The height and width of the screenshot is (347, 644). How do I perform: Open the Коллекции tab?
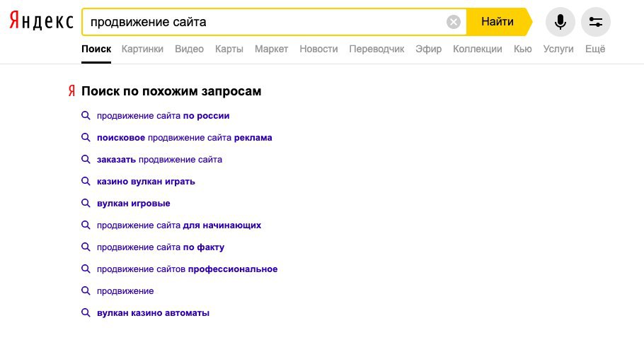[477, 49]
